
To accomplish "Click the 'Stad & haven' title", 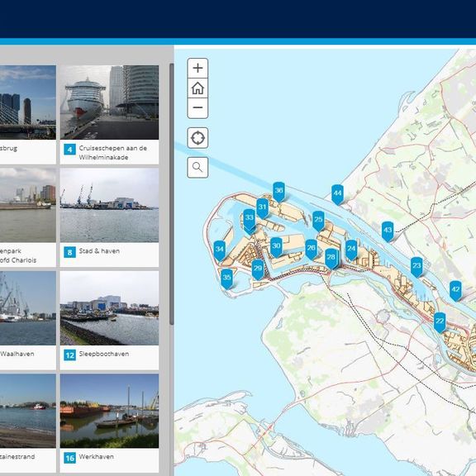I will coord(99,251).
